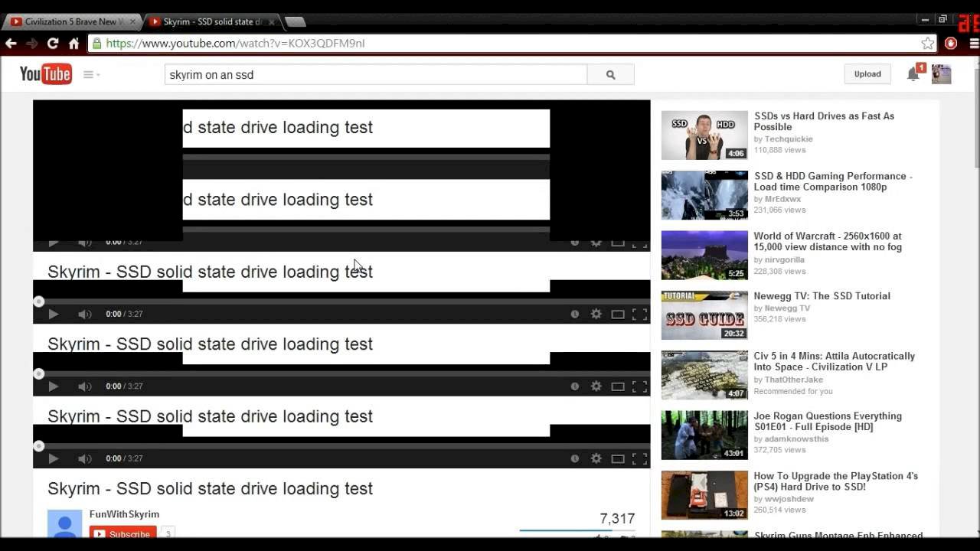Open the Techquickie channel name
The width and height of the screenshot is (980, 551).
point(789,139)
